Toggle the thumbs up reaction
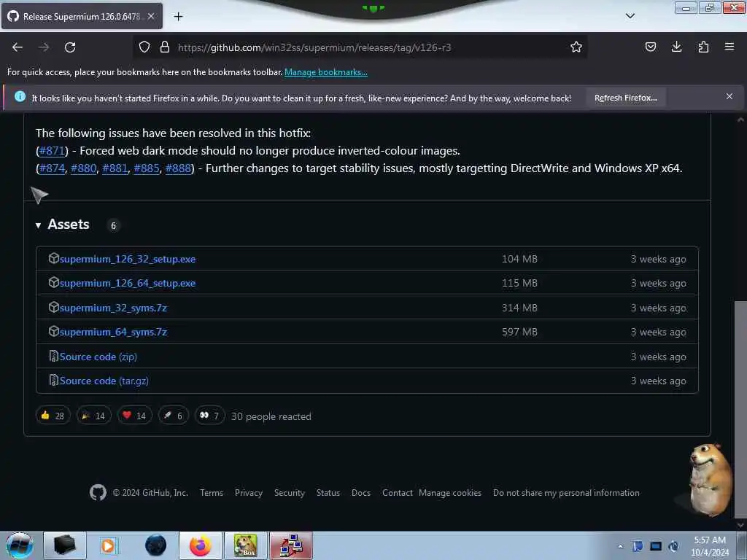Viewport: 747px width, 560px height. (x=53, y=416)
